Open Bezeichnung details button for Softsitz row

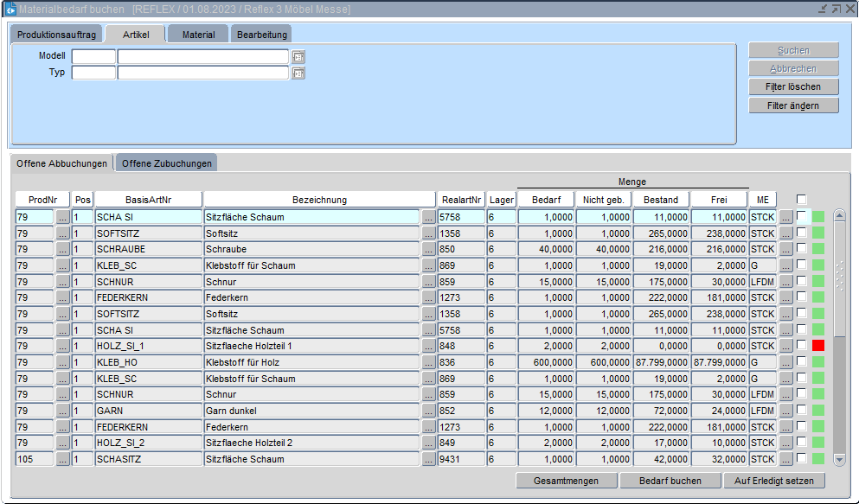click(x=429, y=233)
